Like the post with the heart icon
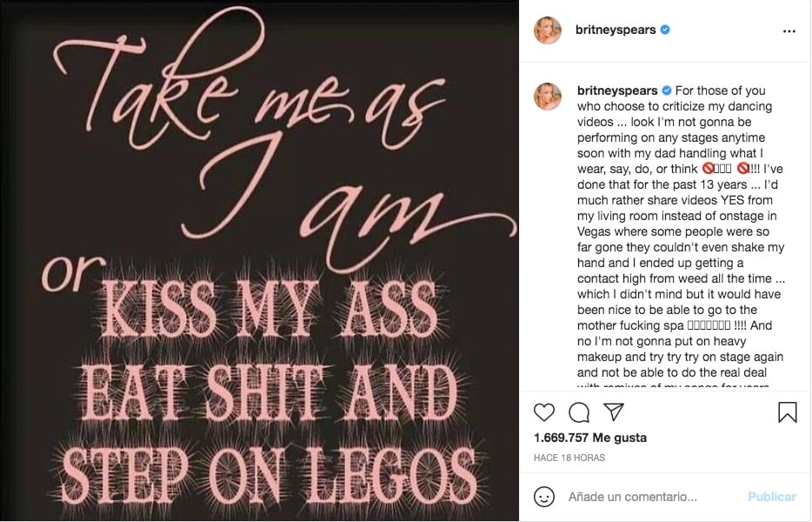The image size is (812, 522). [544, 412]
